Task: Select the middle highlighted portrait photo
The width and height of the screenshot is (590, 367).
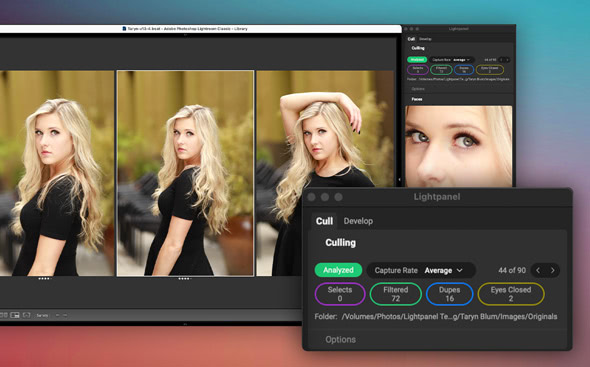Action: coord(185,173)
